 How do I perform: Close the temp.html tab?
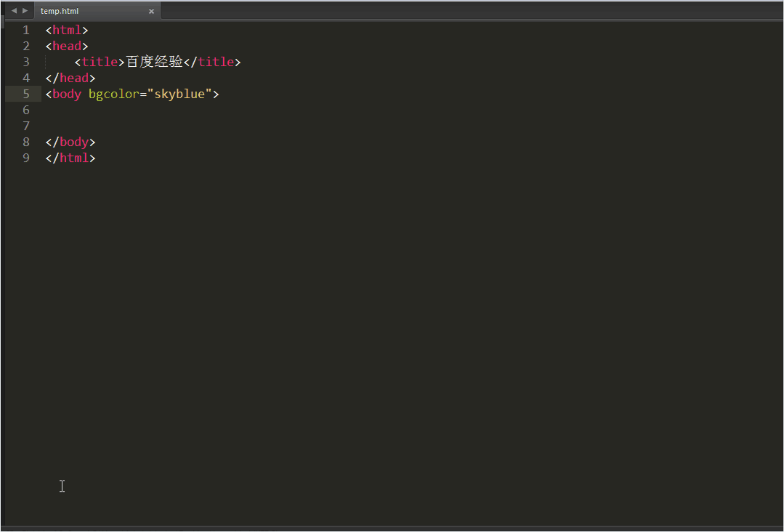[x=152, y=11]
